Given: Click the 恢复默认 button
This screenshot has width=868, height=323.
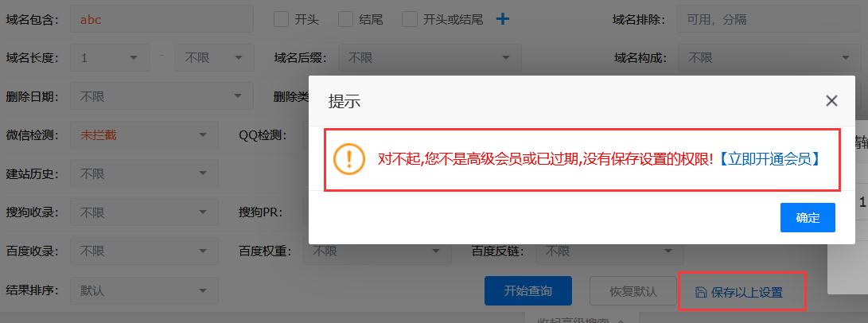Looking at the screenshot, I should point(633,291).
